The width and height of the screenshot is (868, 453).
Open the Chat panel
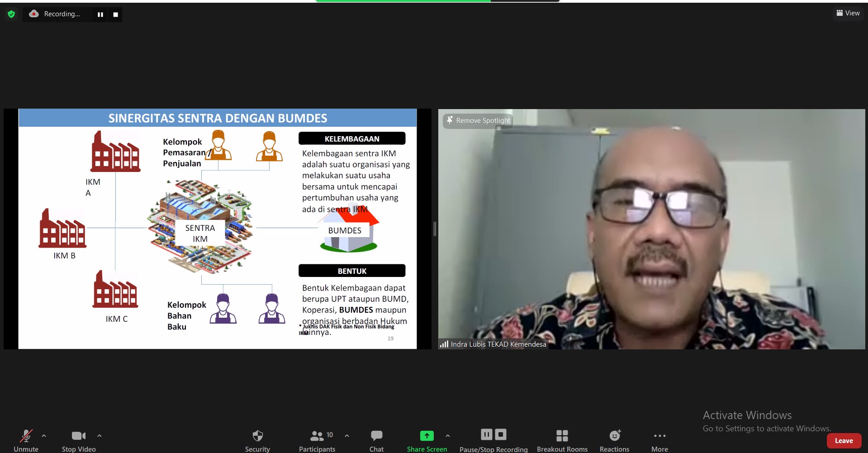[x=376, y=436]
